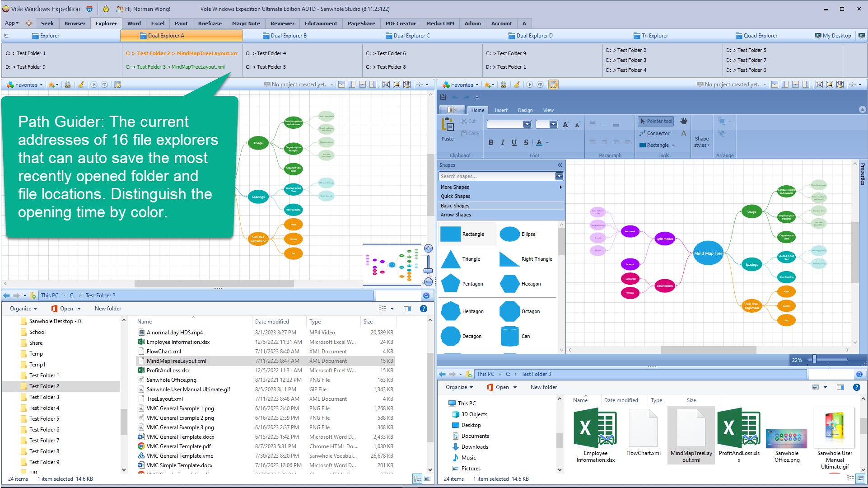Viewport: 868px width, 488px height.
Task: Expand the Rectangle tool dropdown
Action: (x=673, y=145)
